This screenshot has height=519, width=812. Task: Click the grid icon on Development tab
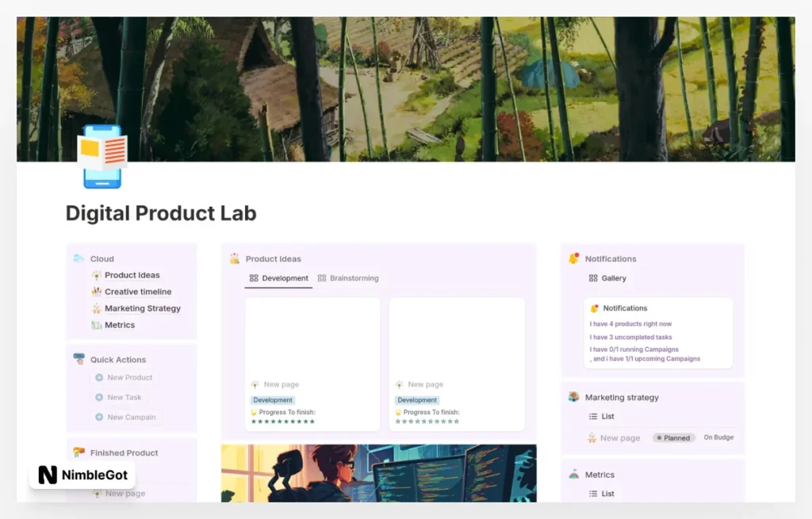pos(254,278)
